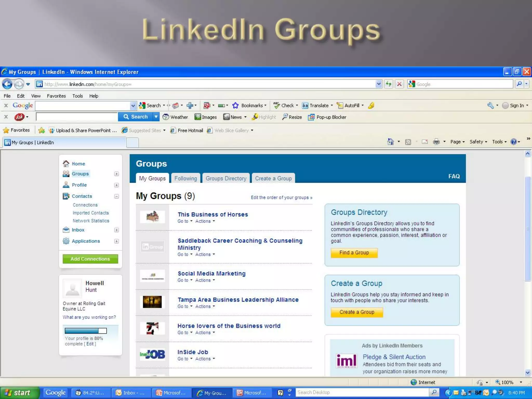Switch to the Create a Group tab
This screenshot has width=532, height=399.
pyautogui.click(x=273, y=178)
